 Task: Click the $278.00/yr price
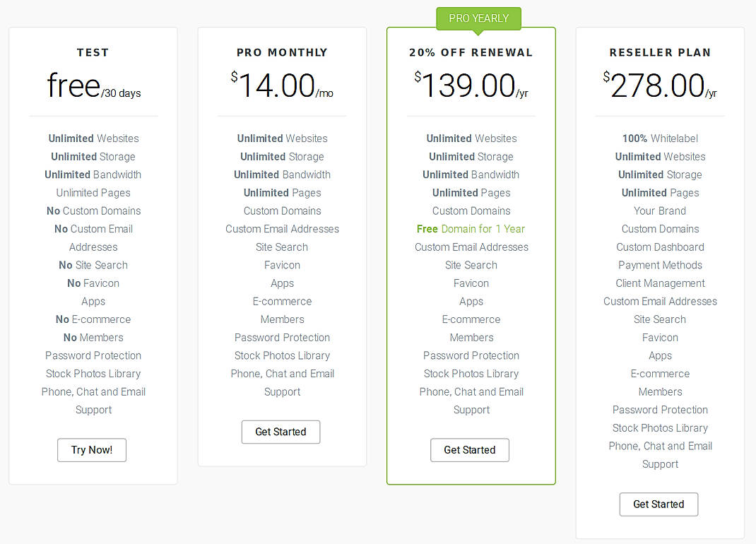point(660,85)
